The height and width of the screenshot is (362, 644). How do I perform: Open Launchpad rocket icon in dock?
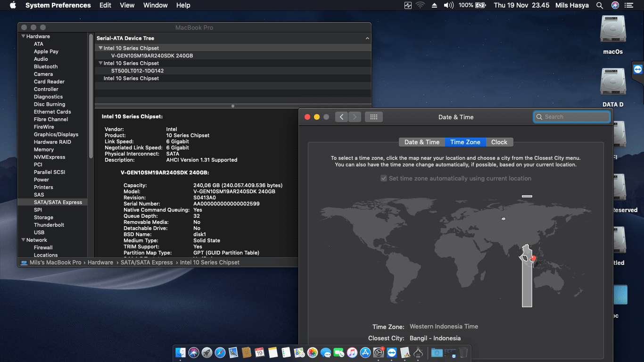(x=207, y=352)
